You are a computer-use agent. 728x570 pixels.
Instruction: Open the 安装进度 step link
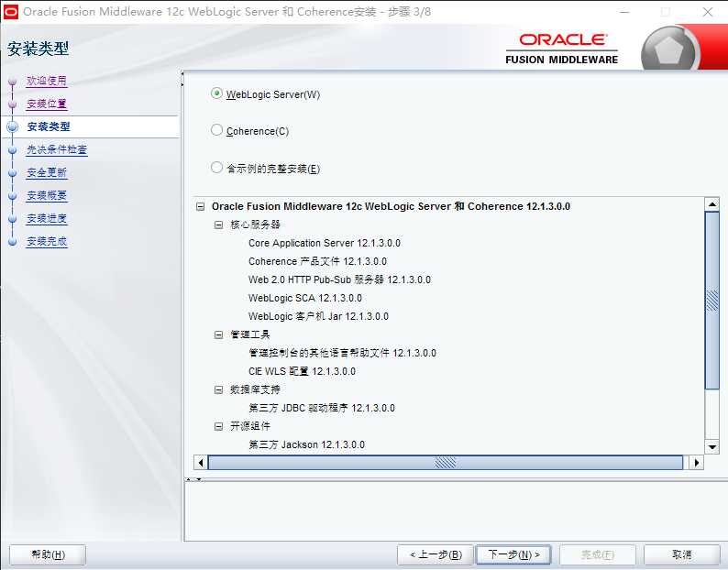pos(47,218)
